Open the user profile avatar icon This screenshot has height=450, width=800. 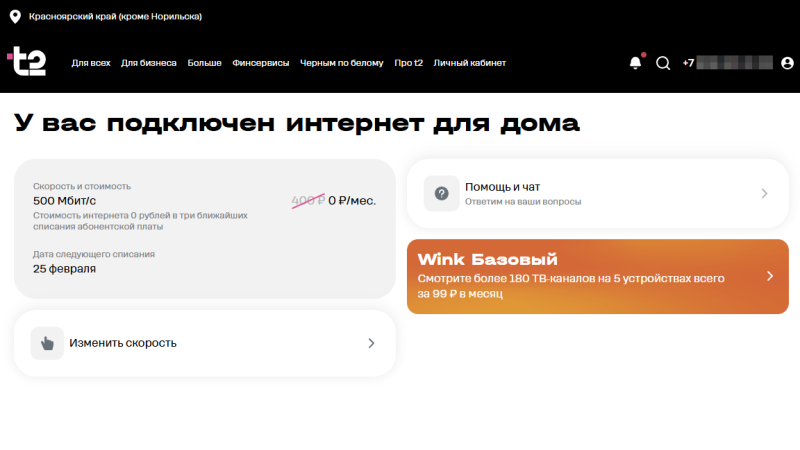click(787, 63)
